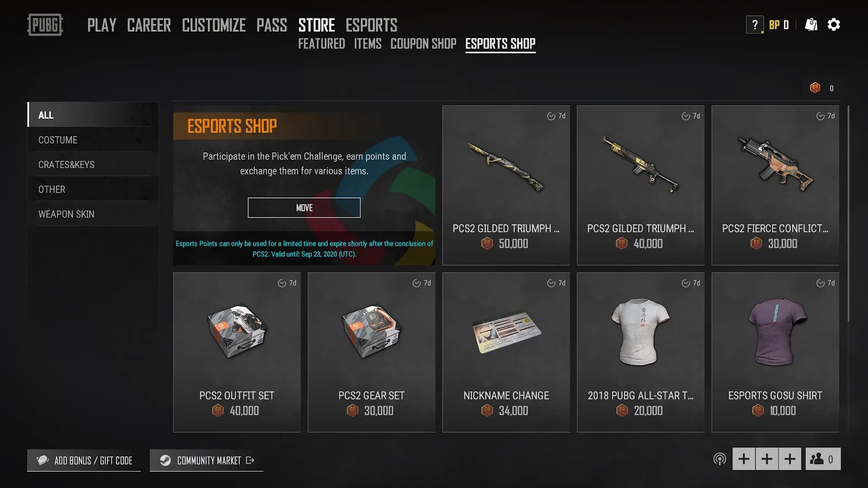
Task: Open the help question mark icon
Action: 755,25
